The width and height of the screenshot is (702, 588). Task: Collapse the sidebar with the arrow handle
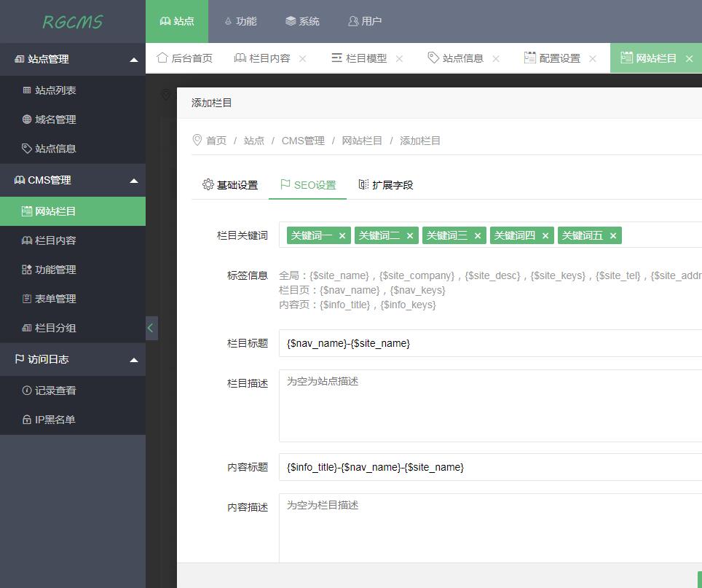point(151,328)
